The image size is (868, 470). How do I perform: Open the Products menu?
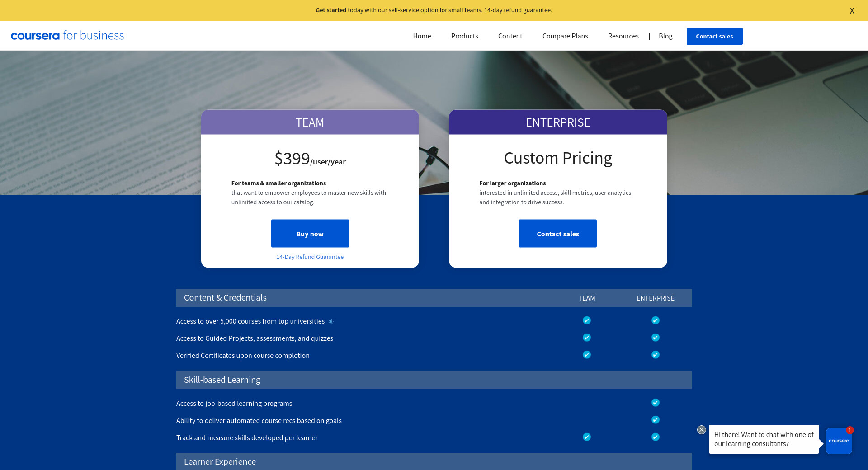point(464,36)
